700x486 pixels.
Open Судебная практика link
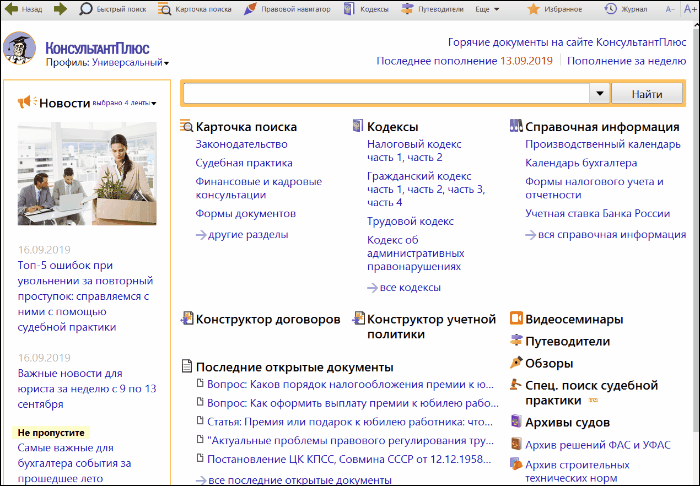(x=244, y=163)
